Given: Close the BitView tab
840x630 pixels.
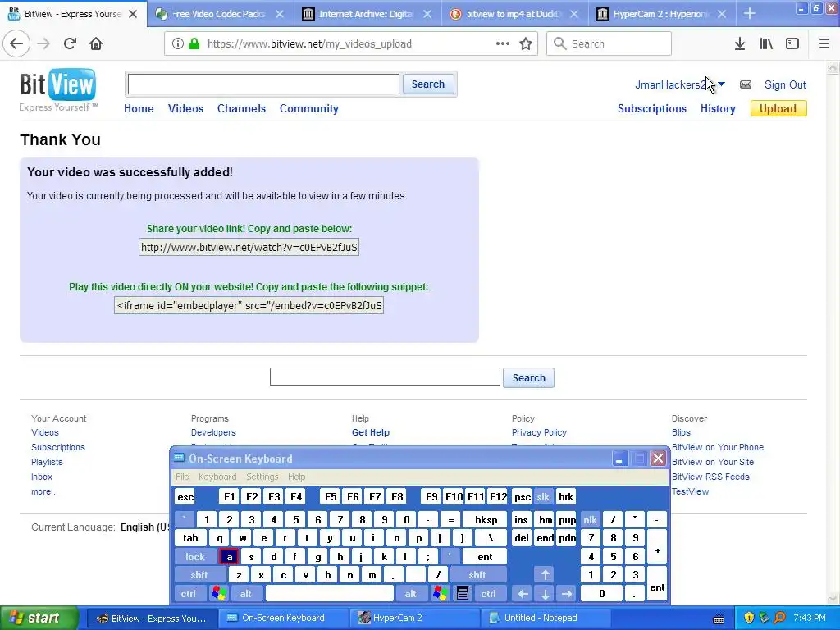Looking at the screenshot, I should pos(134,14).
